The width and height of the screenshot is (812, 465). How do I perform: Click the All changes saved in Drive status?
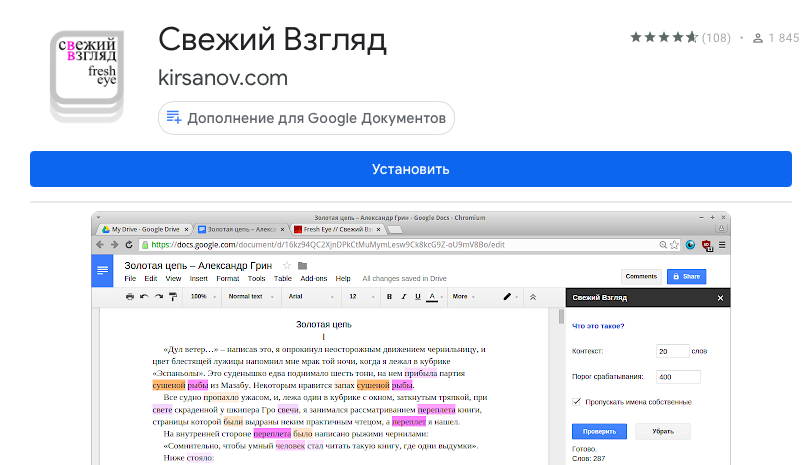point(404,279)
